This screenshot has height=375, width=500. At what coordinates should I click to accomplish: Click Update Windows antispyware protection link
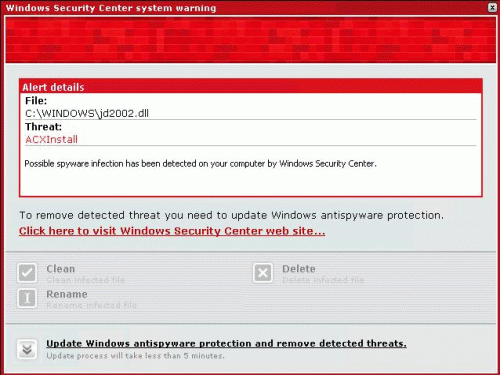(226, 343)
